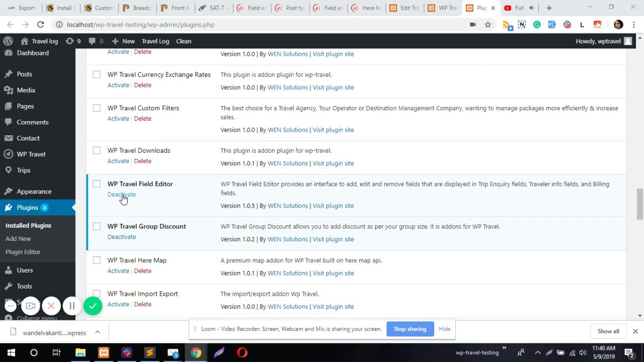Bookmark this page with the star icon
Image resolution: width=644 pixels, height=362 pixels.
(488, 25)
